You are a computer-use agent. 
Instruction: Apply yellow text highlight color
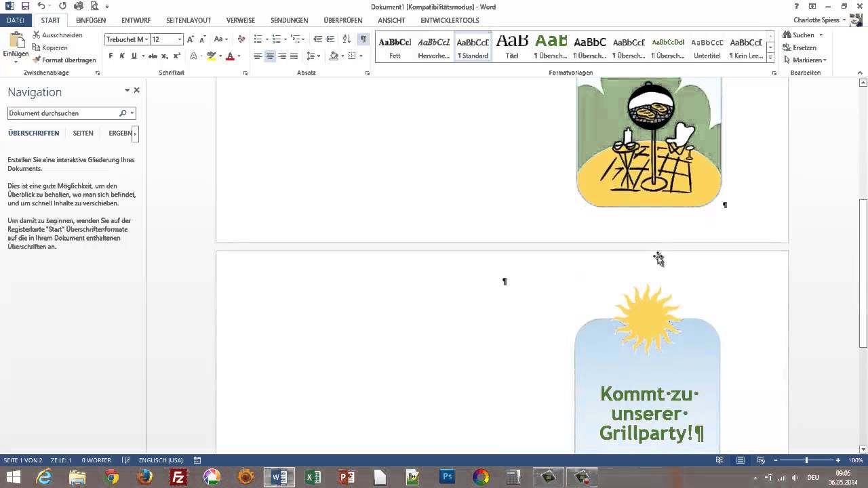coord(211,56)
